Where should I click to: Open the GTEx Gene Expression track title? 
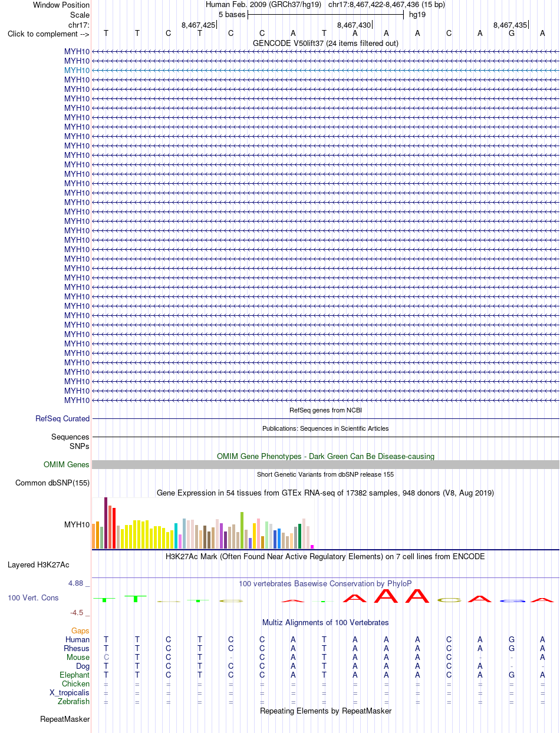tap(325, 493)
